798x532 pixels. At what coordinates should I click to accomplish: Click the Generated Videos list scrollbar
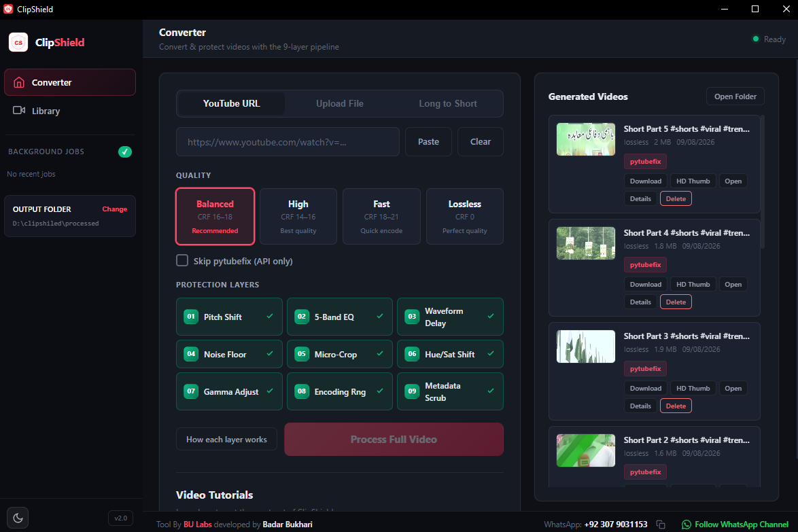coord(762,181)
